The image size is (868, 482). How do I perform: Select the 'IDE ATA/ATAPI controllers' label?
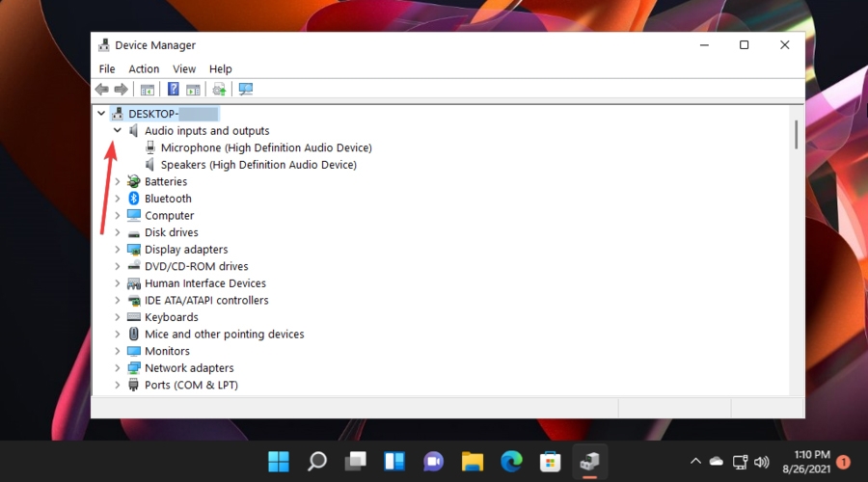coord(206,300)
